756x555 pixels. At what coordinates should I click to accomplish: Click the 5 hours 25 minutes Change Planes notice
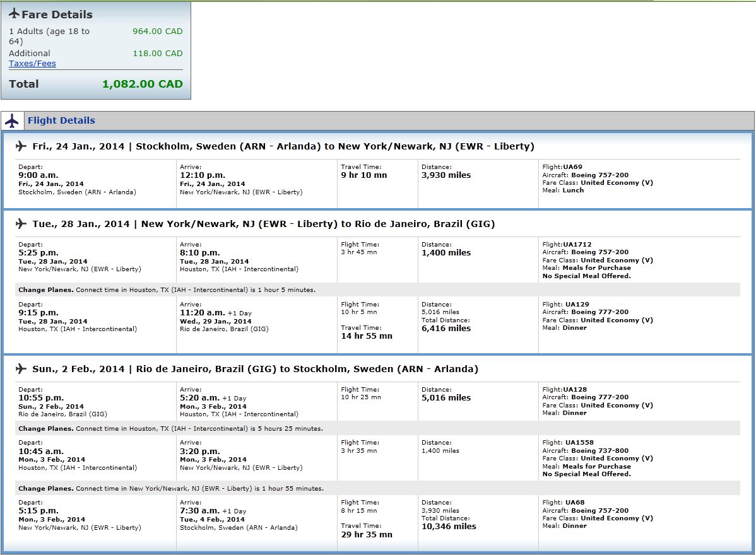[x=170, y=429]
